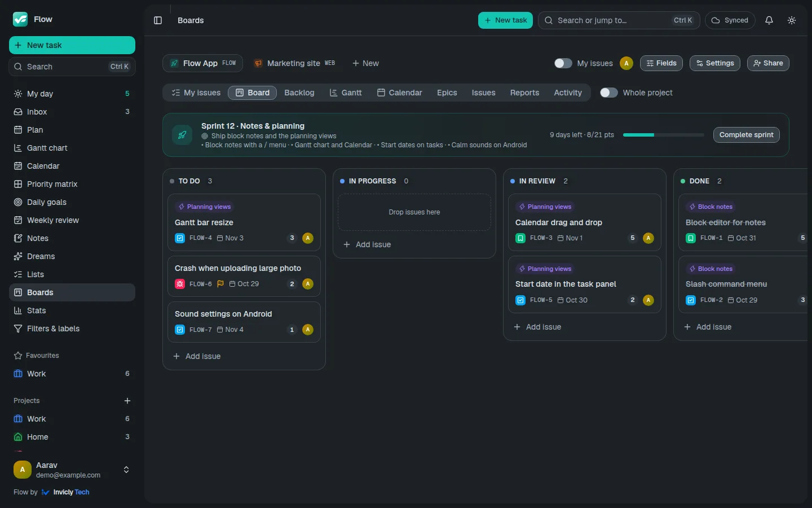Click the avatar on Gantt bar resize card
812x508 pixels.
click(308, 238)
